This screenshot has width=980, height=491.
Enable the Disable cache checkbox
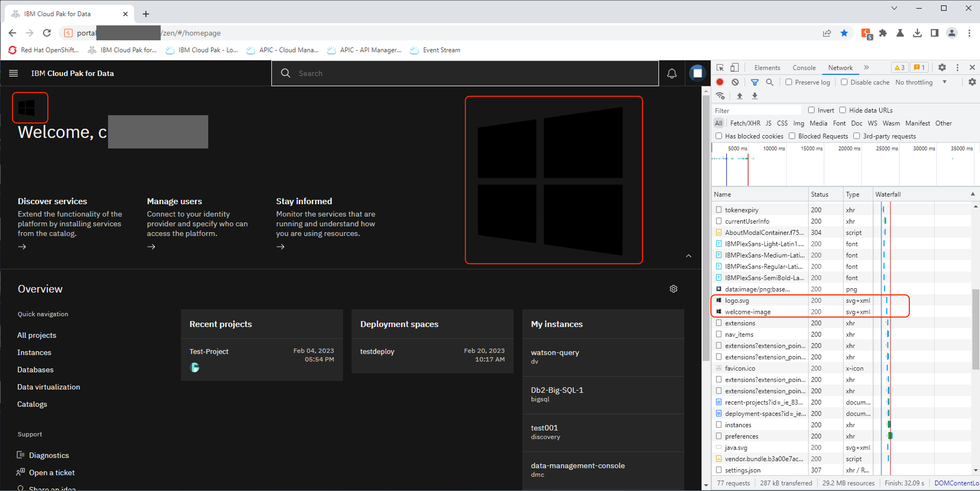tap(844, 82)
